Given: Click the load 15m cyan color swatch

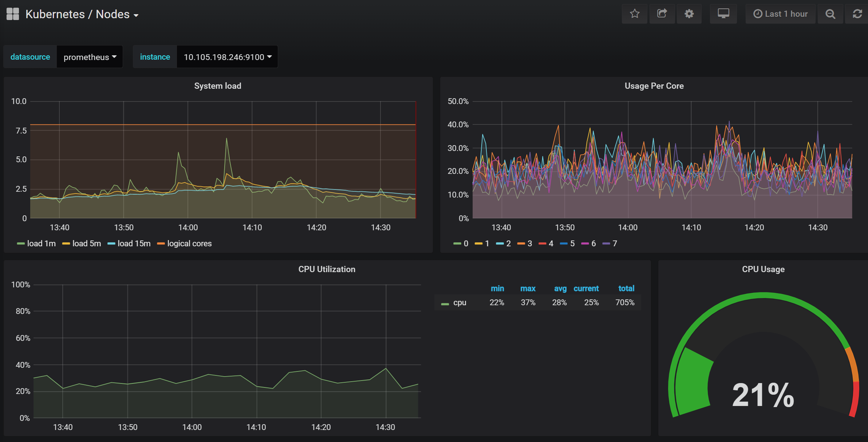Looking at the screenshot, I should click(x=111, y=244).
